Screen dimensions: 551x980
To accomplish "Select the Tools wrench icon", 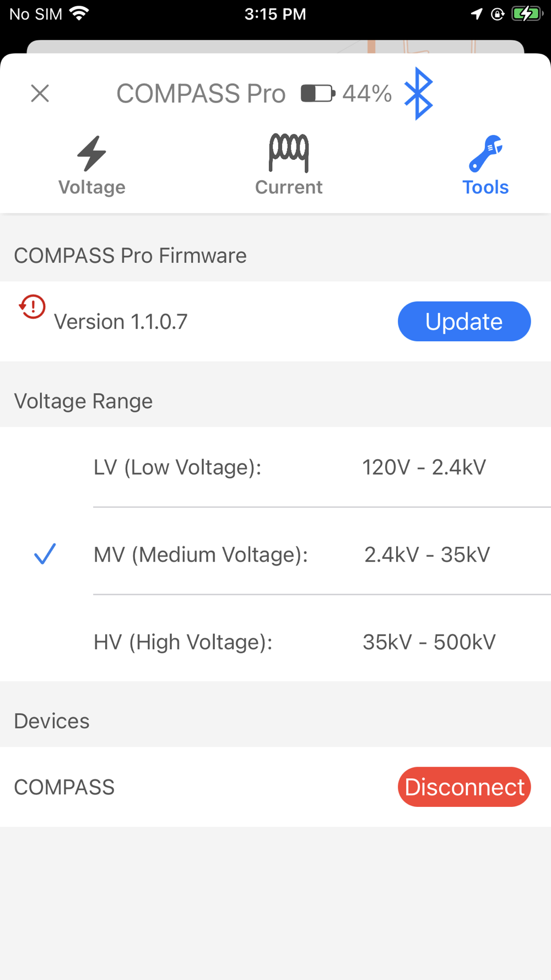I will (485, 153).
